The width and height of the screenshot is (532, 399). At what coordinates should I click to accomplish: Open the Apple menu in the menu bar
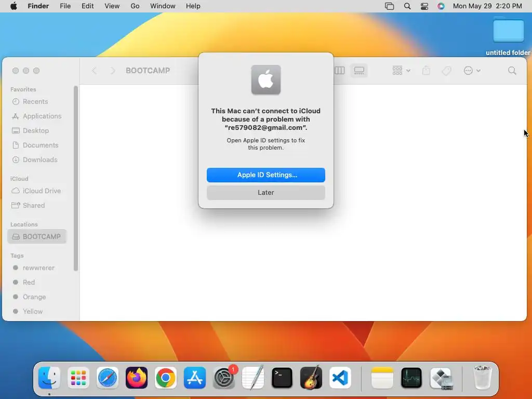[14, 6]
